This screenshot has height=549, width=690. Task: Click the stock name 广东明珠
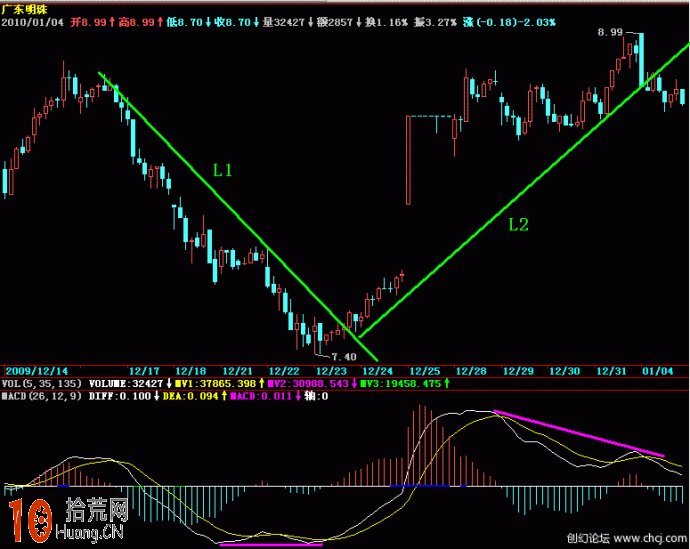24,9
